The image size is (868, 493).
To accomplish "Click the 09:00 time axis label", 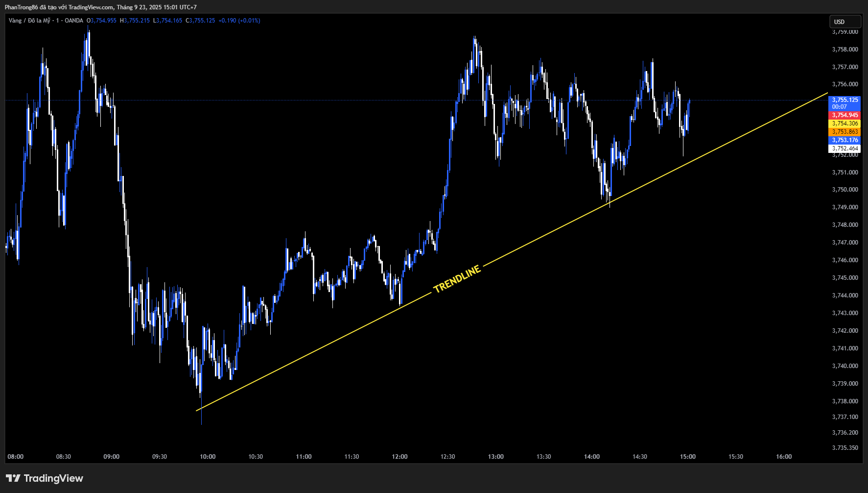I will point(111,457).
